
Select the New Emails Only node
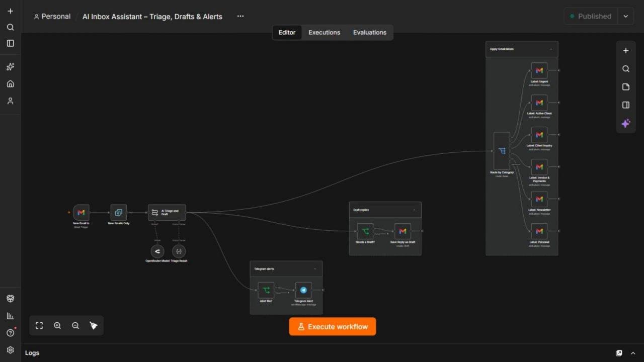[119, 212]
